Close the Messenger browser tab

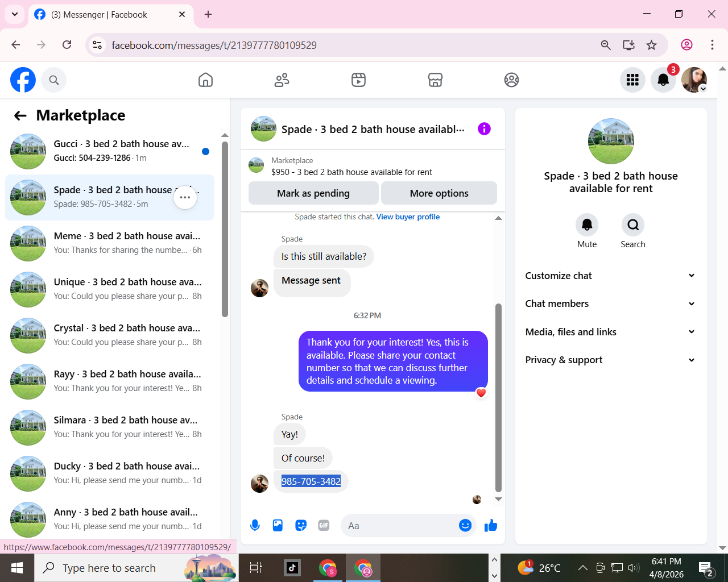pyautogui.click(x=182, y=14)
